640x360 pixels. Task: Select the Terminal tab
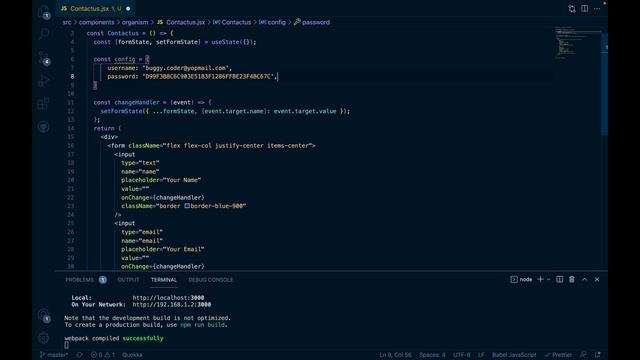click(x=164, y=280)
